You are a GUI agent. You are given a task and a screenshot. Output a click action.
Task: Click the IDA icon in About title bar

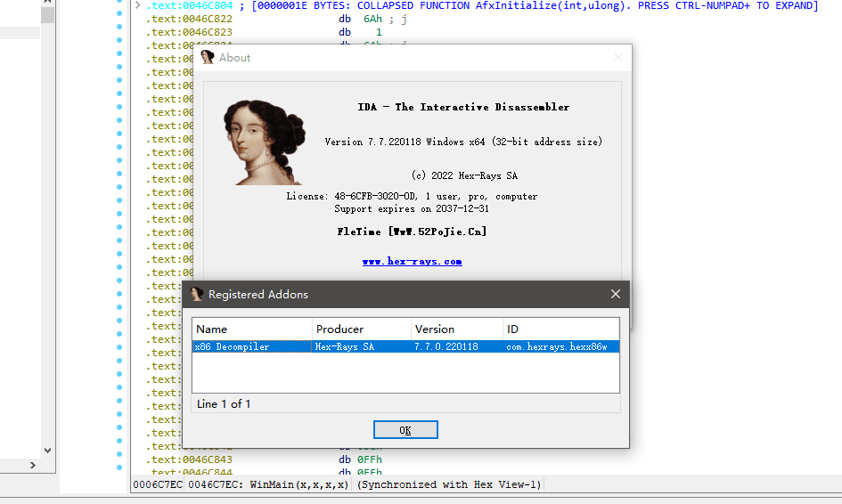coord(208,57)
